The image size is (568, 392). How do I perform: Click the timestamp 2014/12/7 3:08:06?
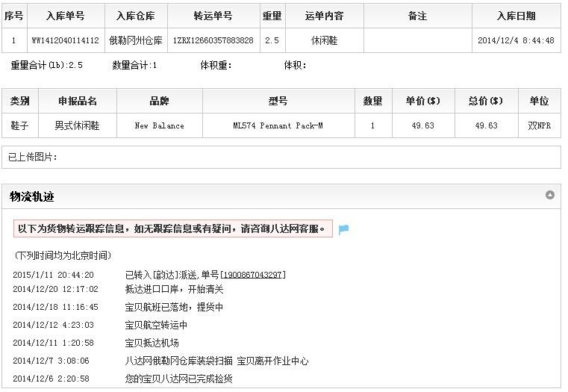[x=51, y=361]
